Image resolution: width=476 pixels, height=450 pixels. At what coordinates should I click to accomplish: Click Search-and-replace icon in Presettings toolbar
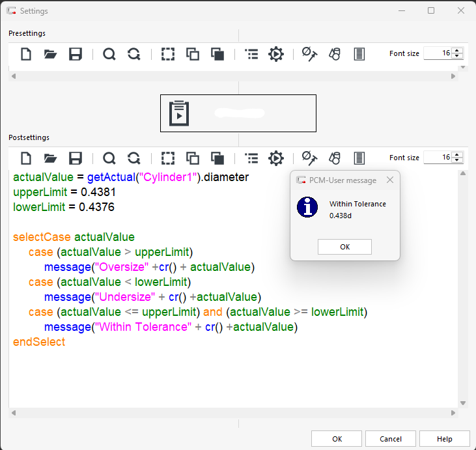pyautogui.click(x=134, y=54)
